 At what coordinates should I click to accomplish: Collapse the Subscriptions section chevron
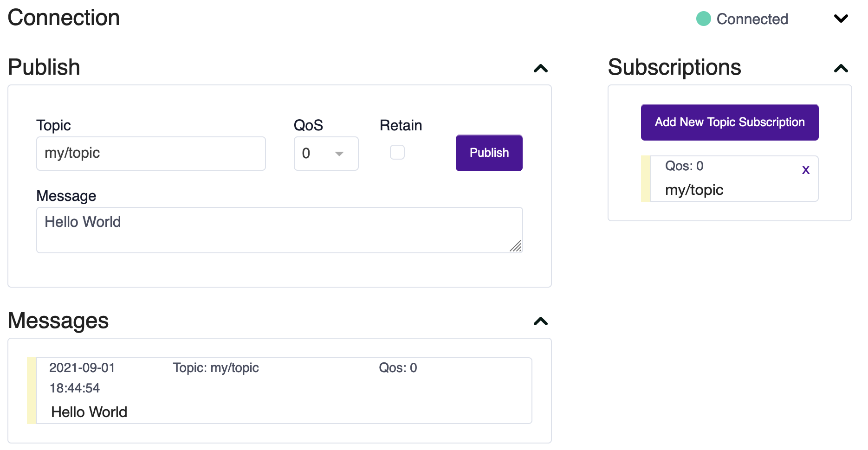pyautogui.click(x=841, y=69)
